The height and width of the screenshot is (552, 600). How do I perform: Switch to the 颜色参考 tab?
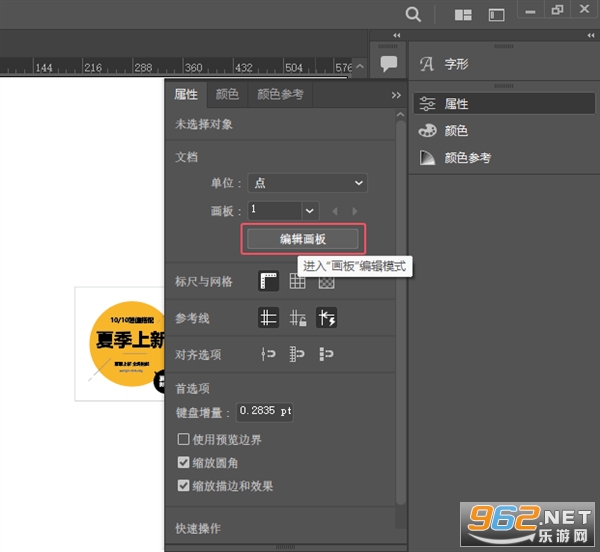pos(280,94)
